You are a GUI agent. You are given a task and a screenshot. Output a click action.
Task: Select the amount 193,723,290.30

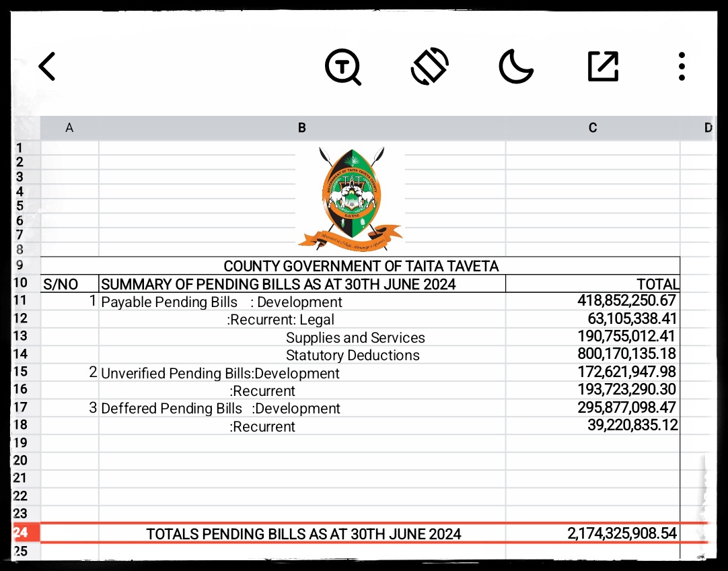click(x=593, y=390)
